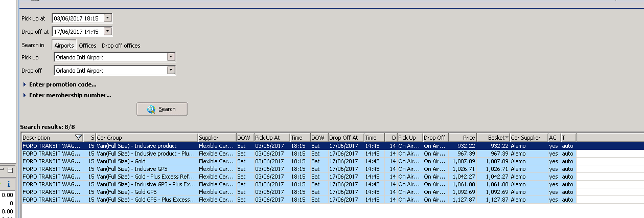
Task: Sort by the Basket column header
Action: 494,138
